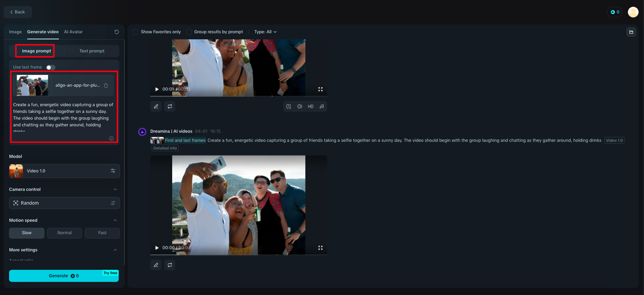
Task: Click the regenerate icon under the lower video
Action: tap(170, 265)
